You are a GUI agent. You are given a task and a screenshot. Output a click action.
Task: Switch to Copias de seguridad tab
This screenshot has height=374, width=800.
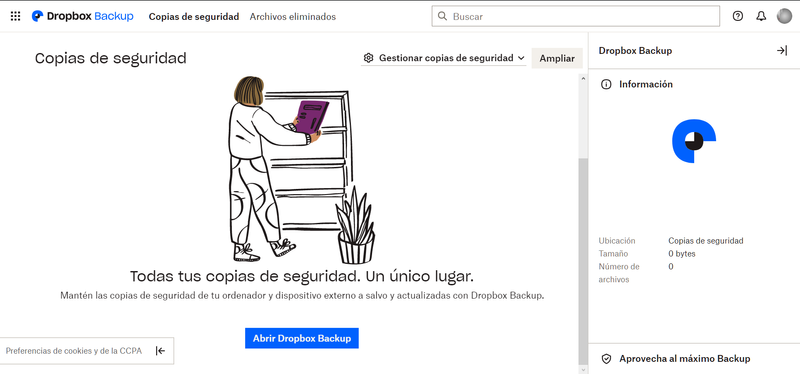(x=194, y=17)
